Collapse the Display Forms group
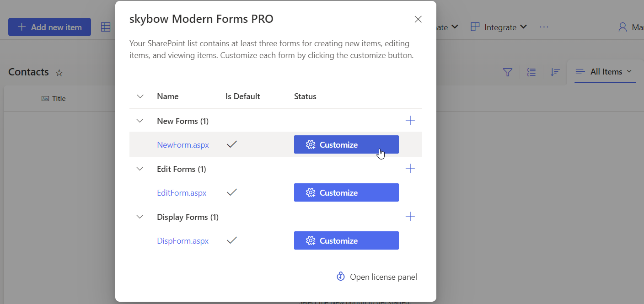644x304 pixels. (x=140, y=217)
